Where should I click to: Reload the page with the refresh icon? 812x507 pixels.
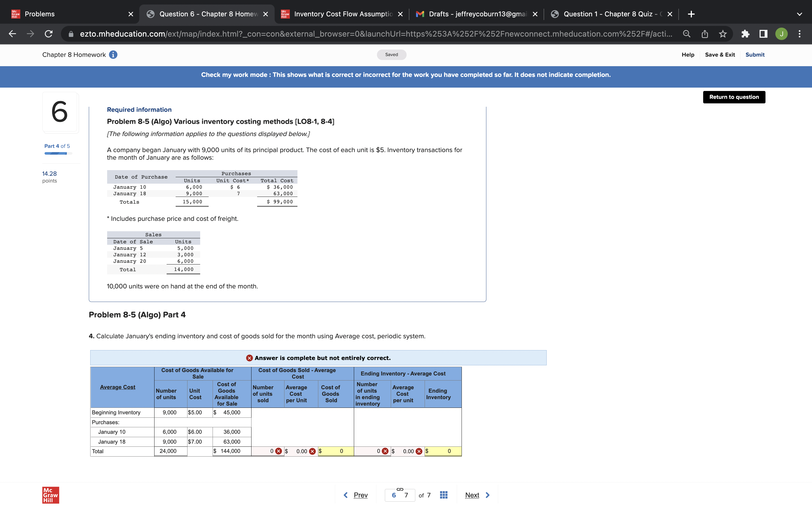click(49, 34)
